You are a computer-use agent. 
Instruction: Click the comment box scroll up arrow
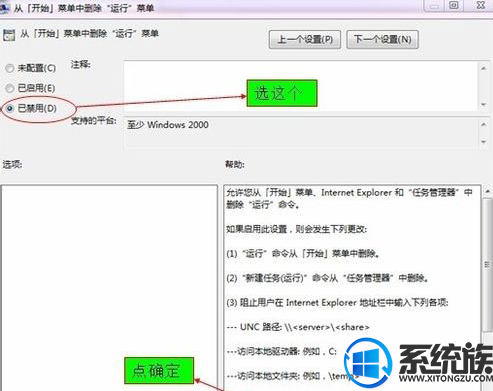click(x=484, y=68)
